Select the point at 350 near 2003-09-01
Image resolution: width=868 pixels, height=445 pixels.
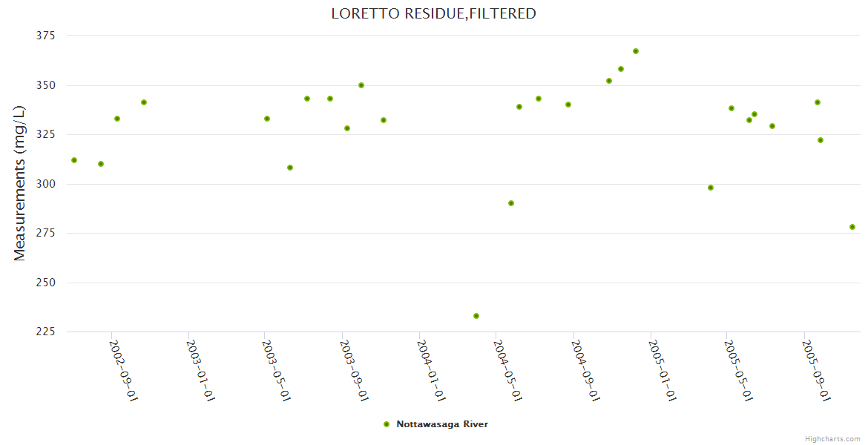click(361, 85)
